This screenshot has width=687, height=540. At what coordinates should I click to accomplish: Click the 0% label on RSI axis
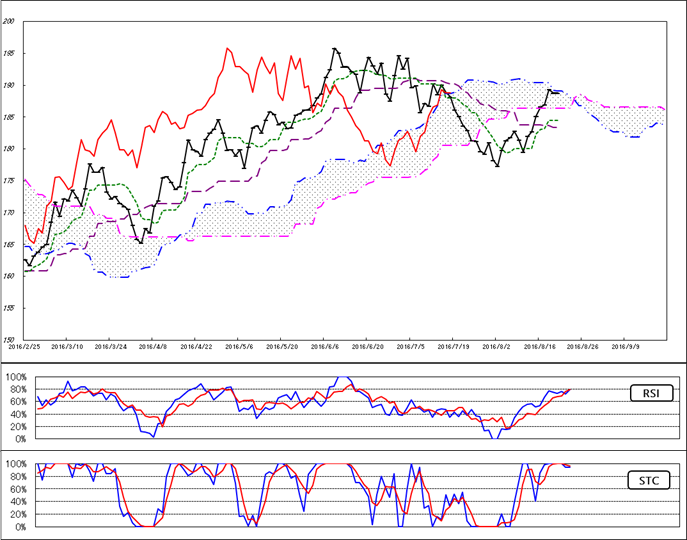19,439
